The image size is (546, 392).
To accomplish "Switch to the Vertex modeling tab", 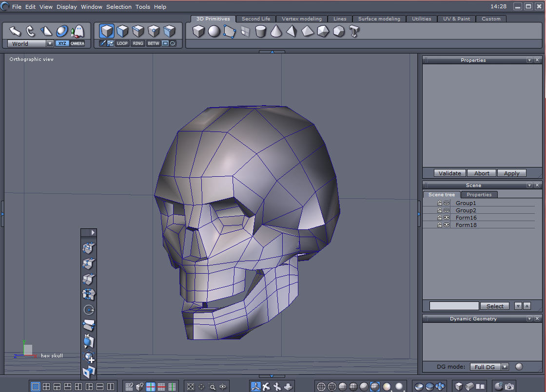I will [x=302, y=19].
